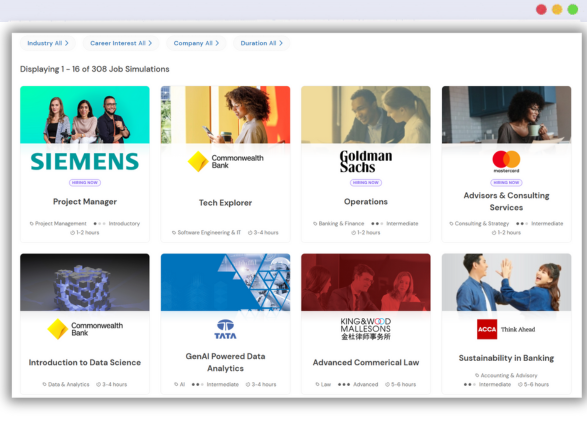The image size is (587, 424).
Task: Click Commonwealth Bank logo on Tech Explorer card
Action: click(225, 162)
